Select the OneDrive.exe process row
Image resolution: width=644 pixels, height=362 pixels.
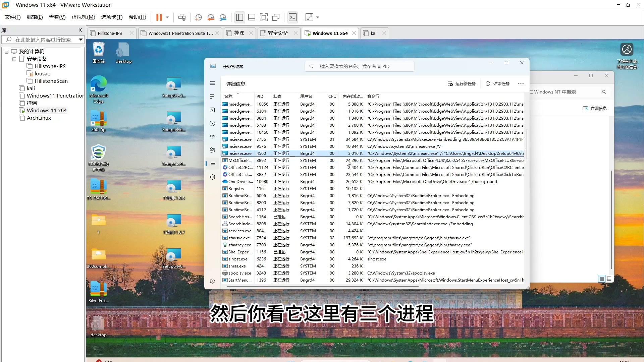(373, 182)
